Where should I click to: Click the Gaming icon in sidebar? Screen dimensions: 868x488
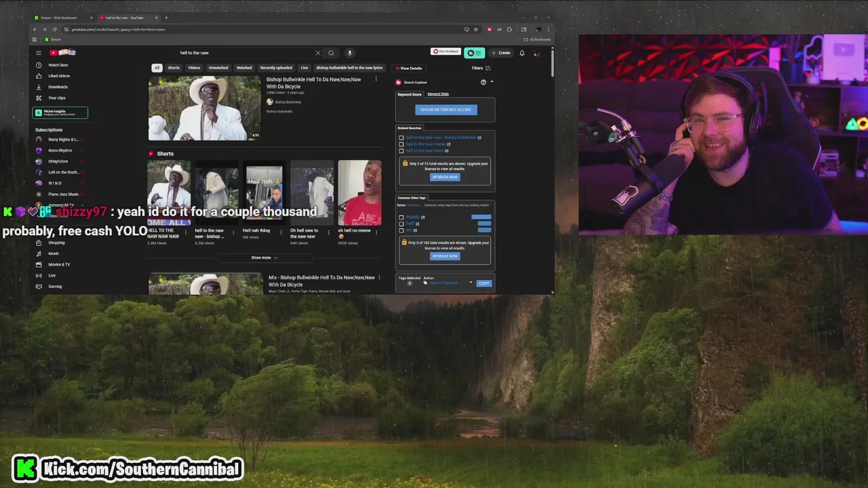click(39, 286)
